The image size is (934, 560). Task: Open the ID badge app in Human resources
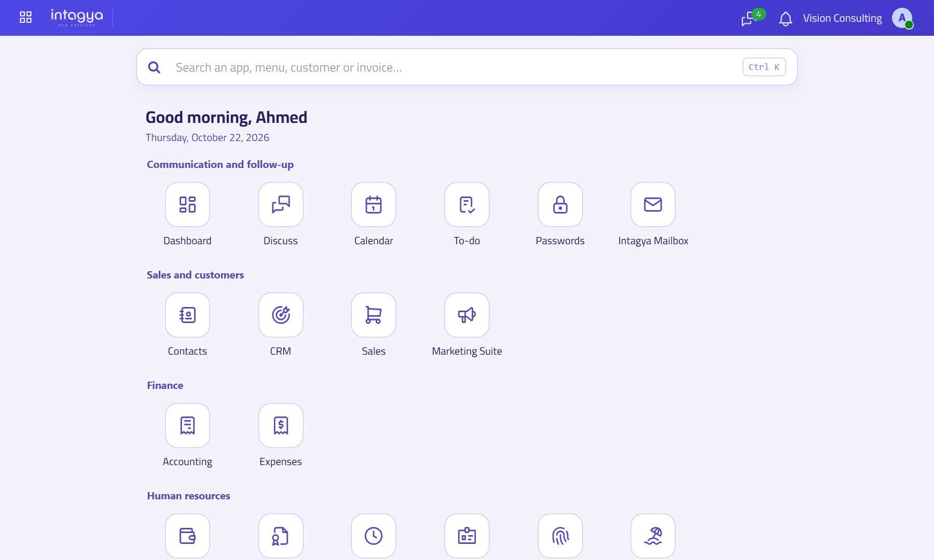(x=467, y=536)
